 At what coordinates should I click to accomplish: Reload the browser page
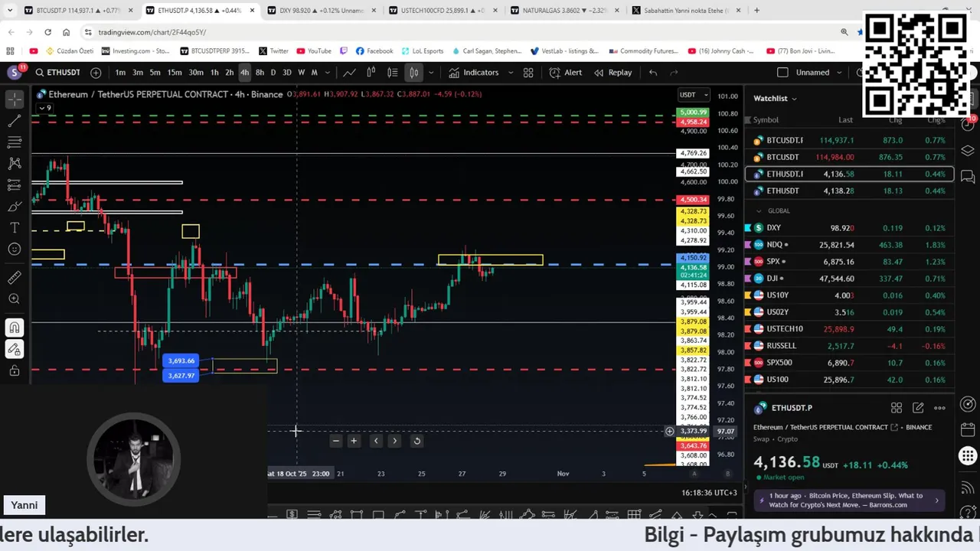coord(47,32)
